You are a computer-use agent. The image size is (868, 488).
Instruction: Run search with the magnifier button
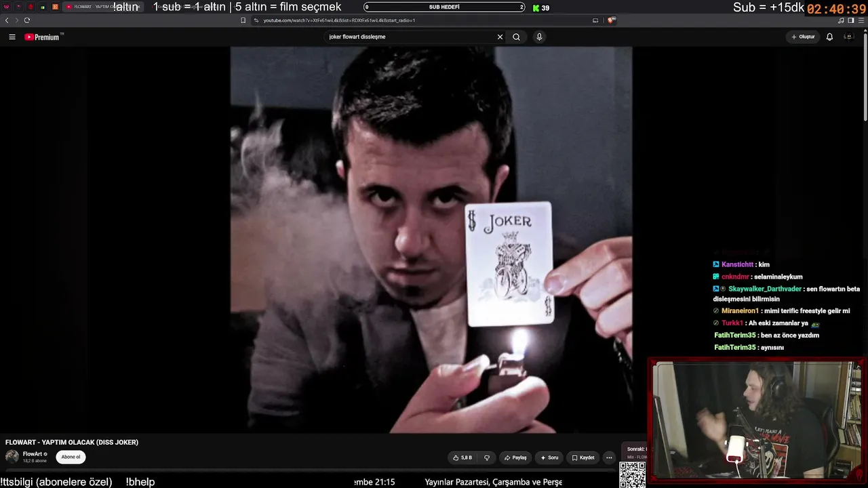coord(516,37)
